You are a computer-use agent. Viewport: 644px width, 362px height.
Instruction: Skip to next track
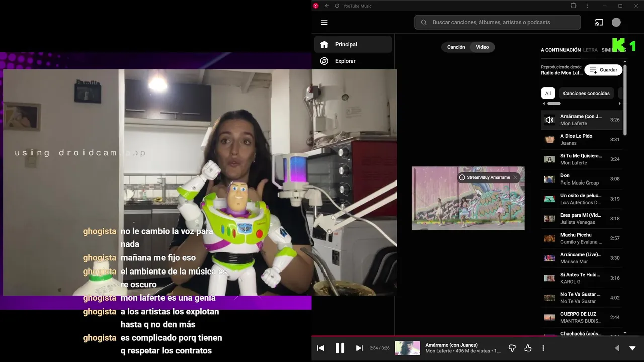click(x=359, y=348)
